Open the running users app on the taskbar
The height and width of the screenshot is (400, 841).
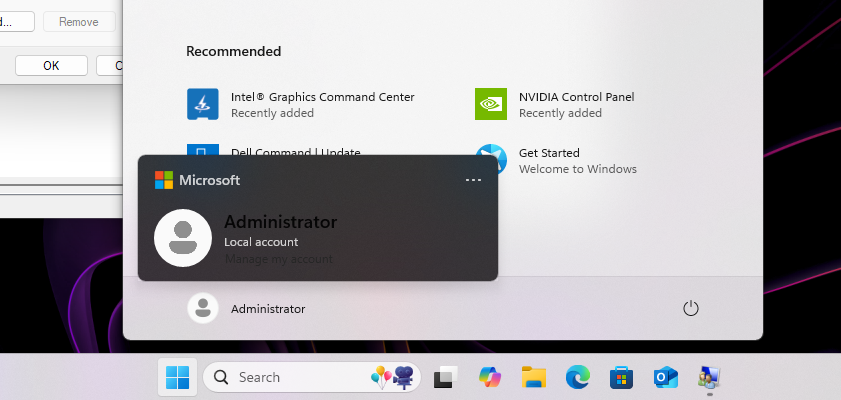710,377
